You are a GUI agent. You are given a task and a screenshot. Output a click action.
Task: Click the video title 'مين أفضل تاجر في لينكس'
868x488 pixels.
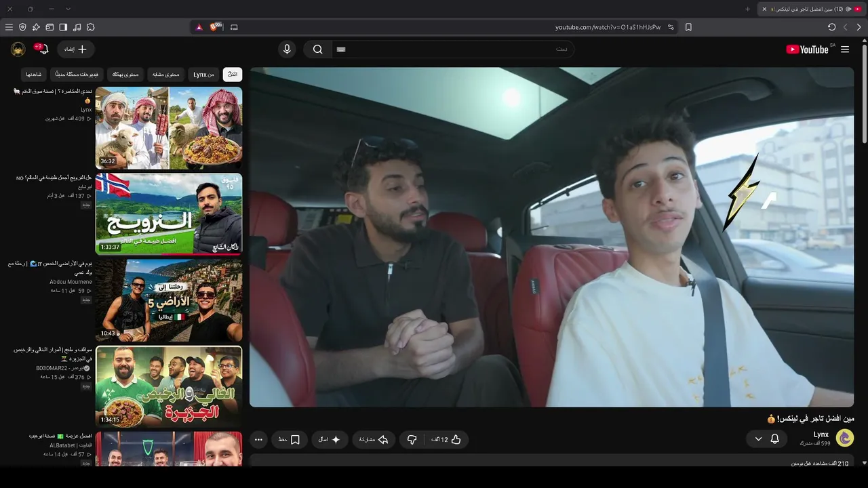pos(810,419)
